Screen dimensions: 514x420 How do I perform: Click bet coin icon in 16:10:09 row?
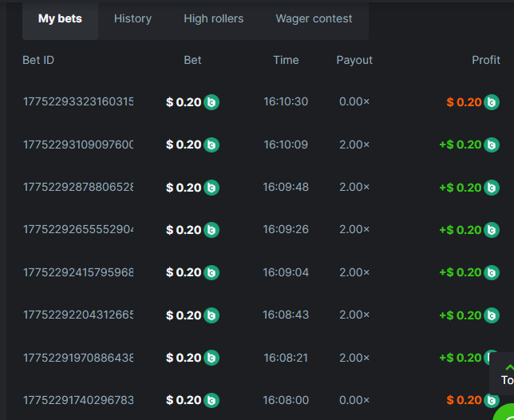click(x=212, y=145)
